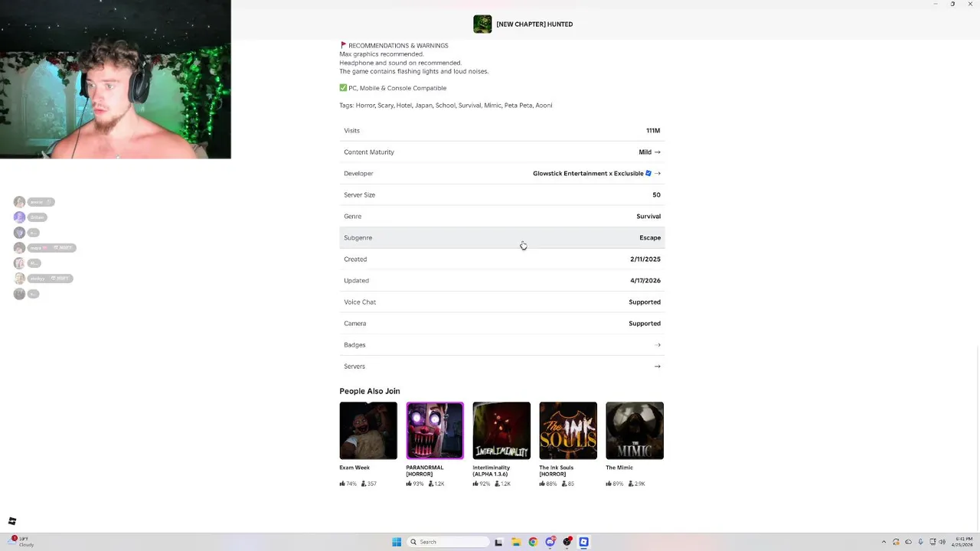This screenshot has height=551, width=980.
Task: Click the Interliminality (ALPHA 1.3.6) title
Action: (492, 471)
